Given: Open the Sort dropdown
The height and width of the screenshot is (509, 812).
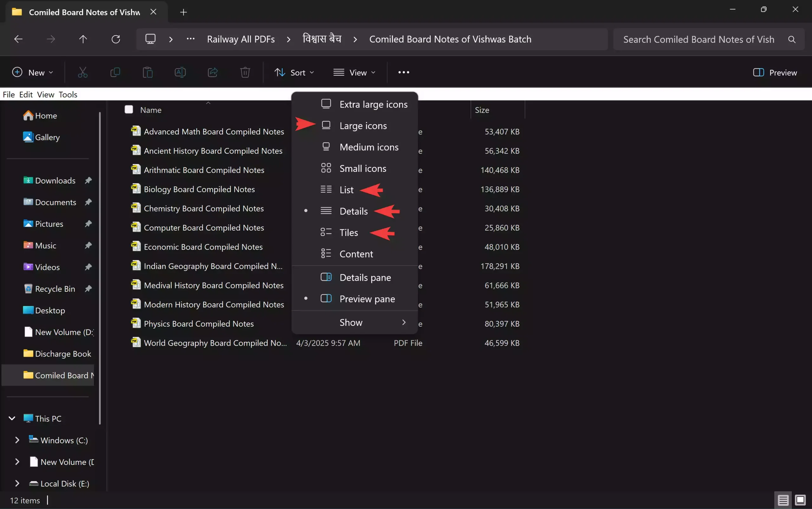Looking at the screenshot, I should click(294, 72).
